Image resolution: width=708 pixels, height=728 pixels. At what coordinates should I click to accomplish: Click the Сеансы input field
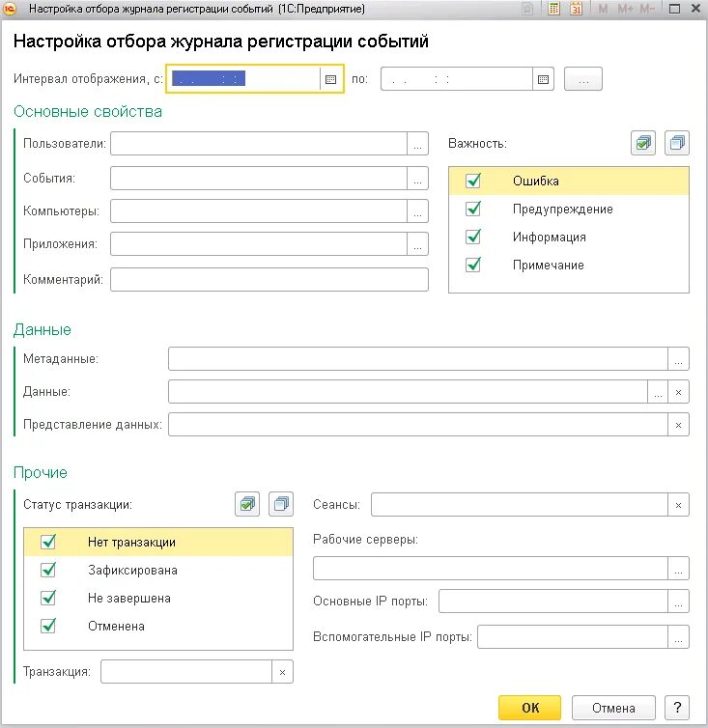click(x=520, y=505)
